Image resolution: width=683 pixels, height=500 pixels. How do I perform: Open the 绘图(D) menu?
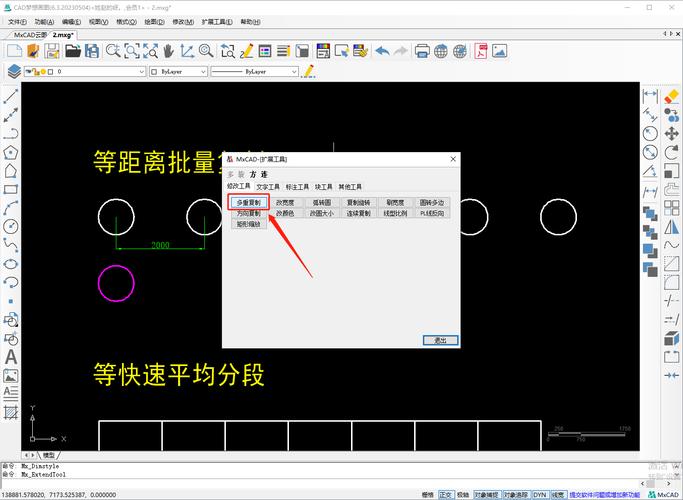[x=154, y=22]
